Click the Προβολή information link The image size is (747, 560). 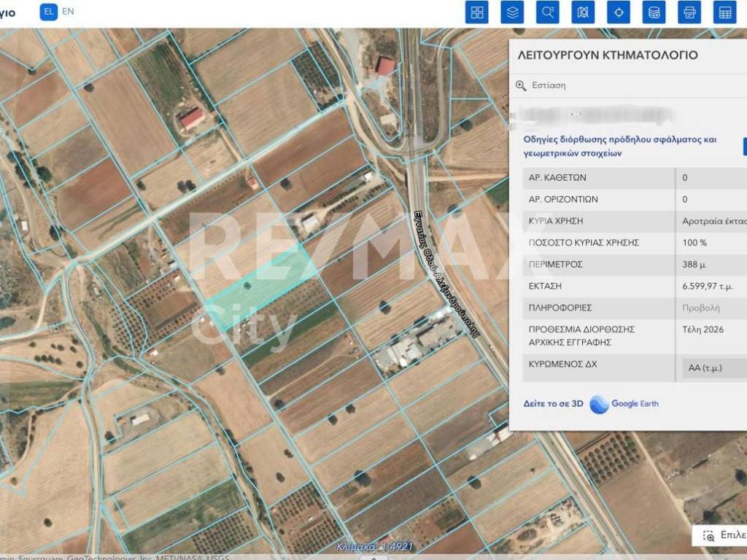coord(701,308)
